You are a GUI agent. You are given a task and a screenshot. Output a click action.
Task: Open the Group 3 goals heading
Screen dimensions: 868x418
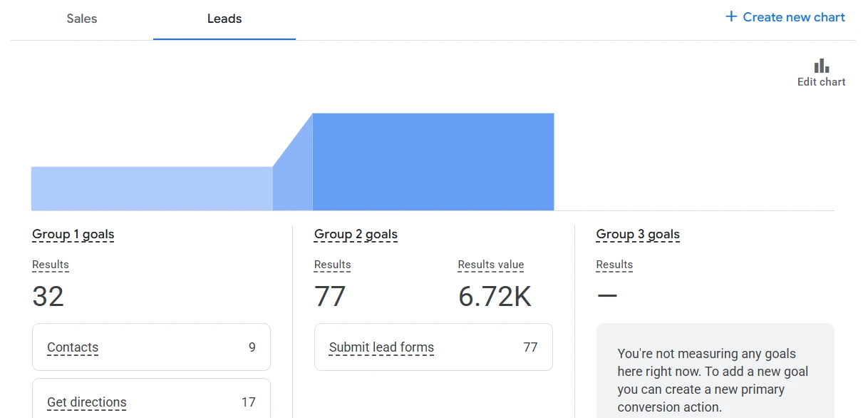click(638, 234)
